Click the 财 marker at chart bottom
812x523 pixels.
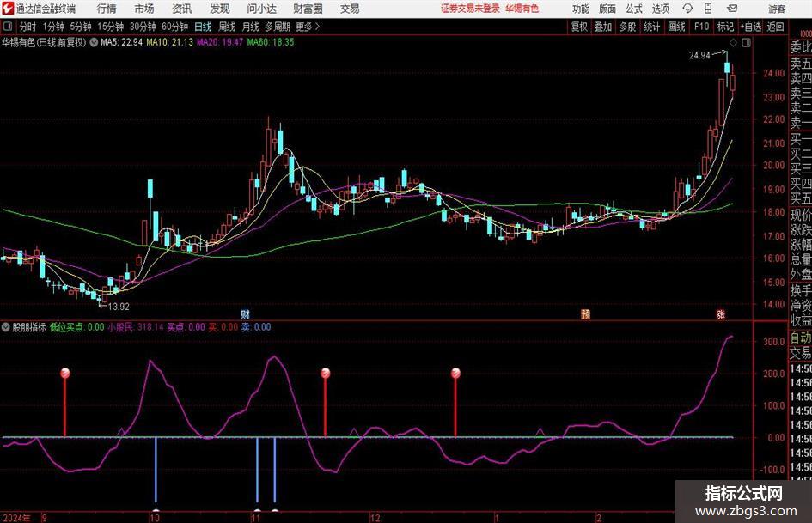pyautogui.click(x=246, y=313)
